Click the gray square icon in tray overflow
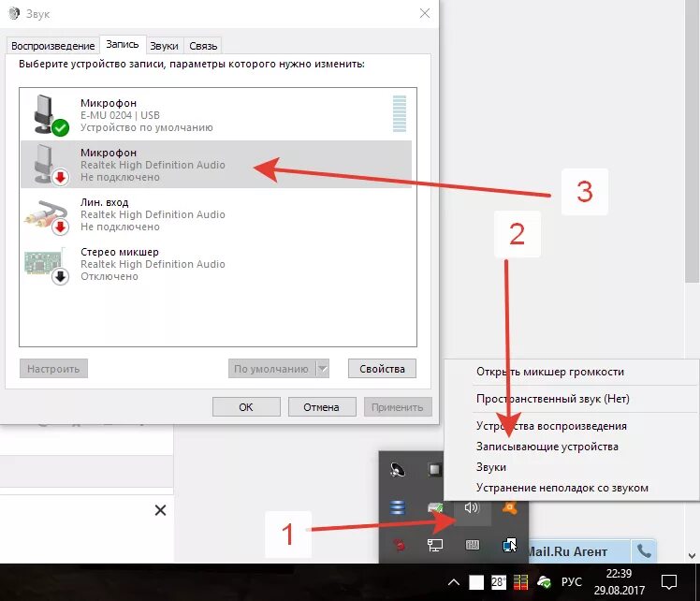 (434, 470)
